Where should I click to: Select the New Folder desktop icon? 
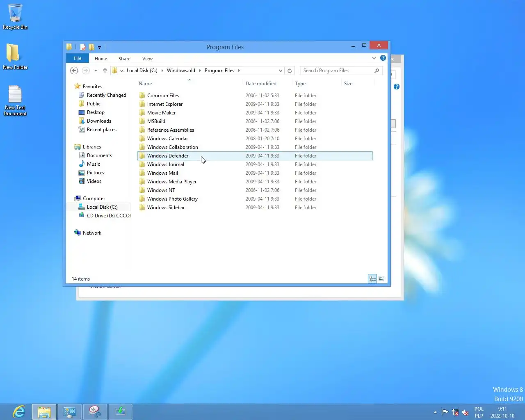pyautogui.click(x=15, y=56)
